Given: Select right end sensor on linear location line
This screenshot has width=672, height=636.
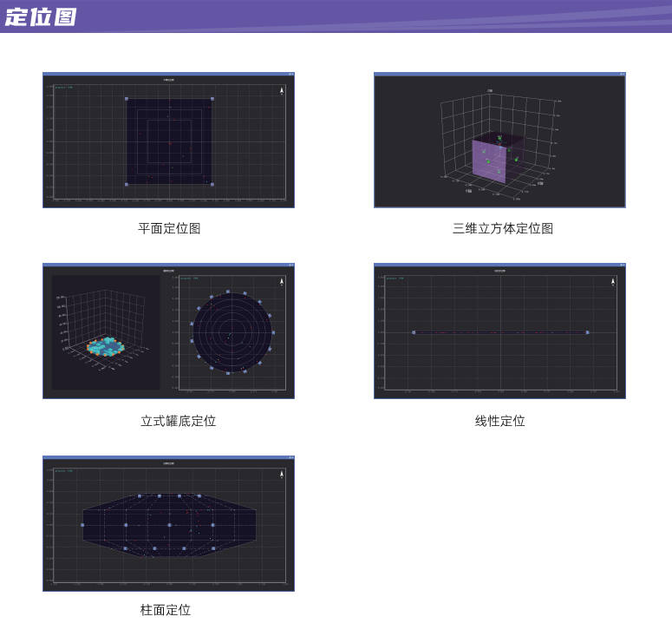Looking at the screenshot, I should point(587,332).
